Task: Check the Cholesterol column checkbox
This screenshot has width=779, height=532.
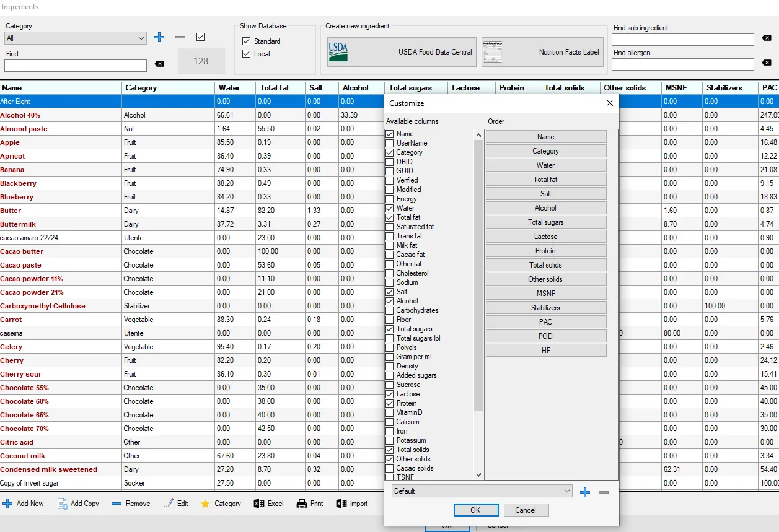Action: 390,273
